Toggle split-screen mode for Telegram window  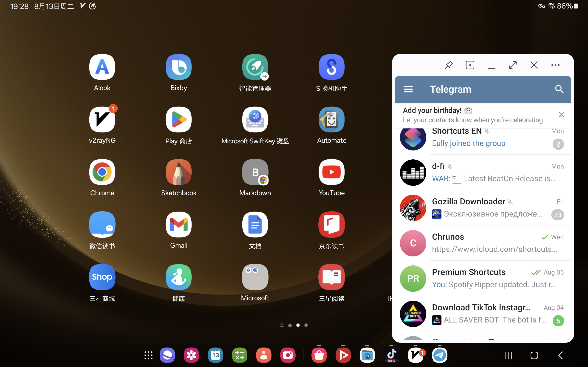click(x=470, y=65)
